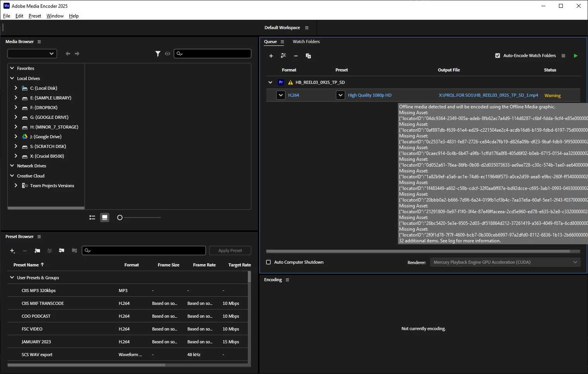Open the Preset menu
Image resolution: width=588 pixels, height=374 pixels.
[x=35, y=16]
